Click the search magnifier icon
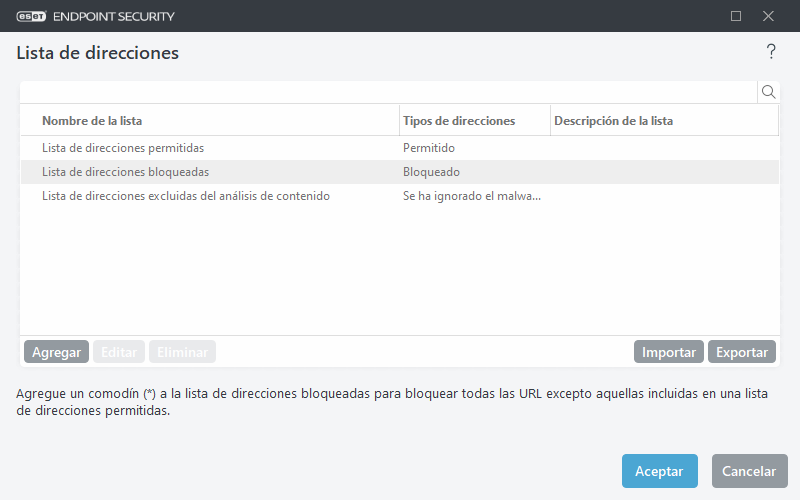800x500 pixels. 768,92
